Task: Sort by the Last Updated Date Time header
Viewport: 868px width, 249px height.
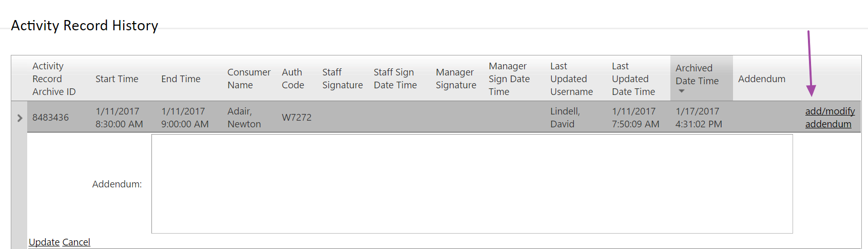Action: [633, 79]
